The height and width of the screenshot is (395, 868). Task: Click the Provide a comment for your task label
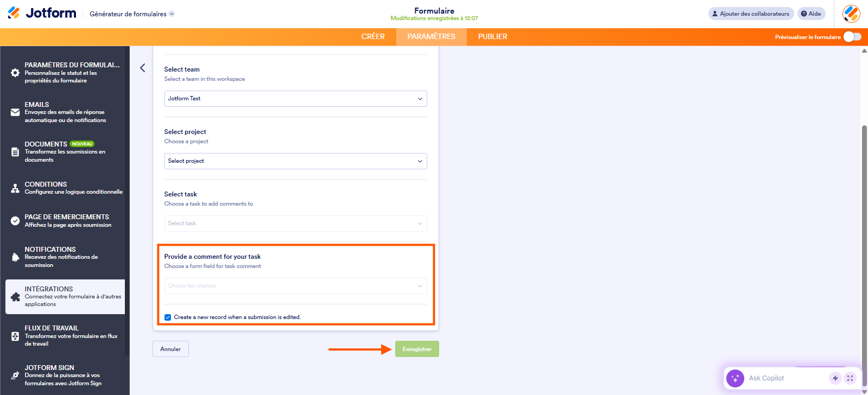[x=213, y=257]
